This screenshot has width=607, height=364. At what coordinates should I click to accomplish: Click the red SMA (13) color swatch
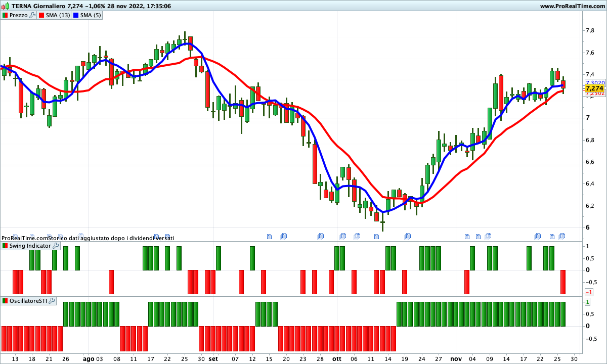click(41, 15)
